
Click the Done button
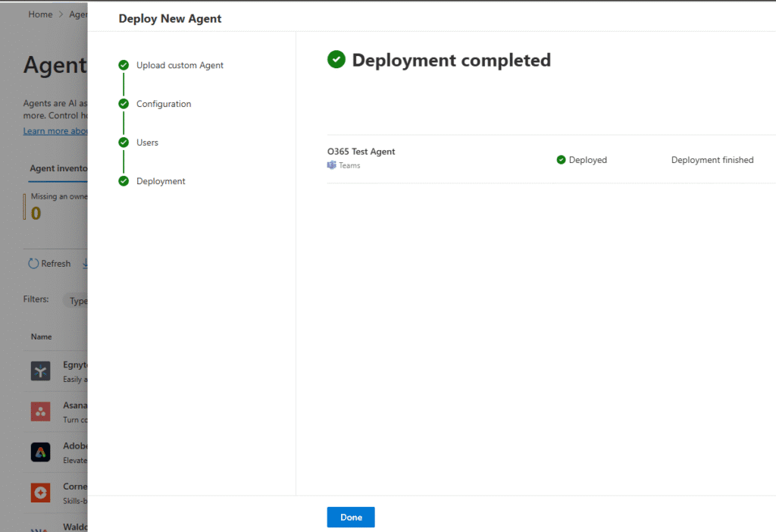pyautogui.click(x=351, y=517)
